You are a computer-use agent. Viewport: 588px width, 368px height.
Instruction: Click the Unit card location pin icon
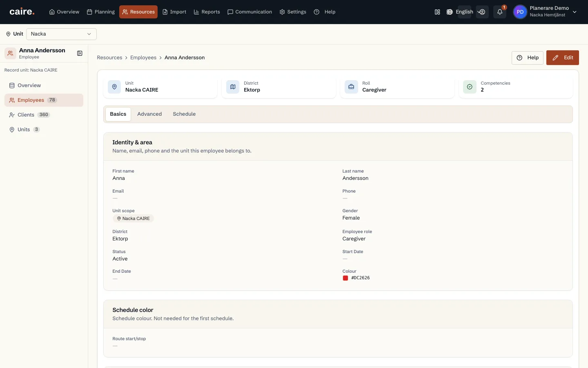(x=114, y=87)
